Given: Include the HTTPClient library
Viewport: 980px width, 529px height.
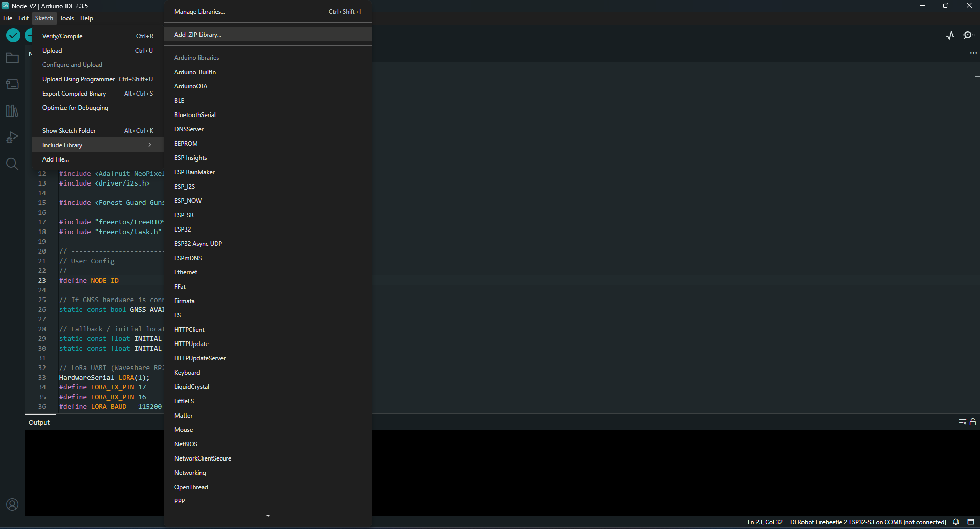Looking at the screenshot, I should pyautogui.click(x=268, y=330).
